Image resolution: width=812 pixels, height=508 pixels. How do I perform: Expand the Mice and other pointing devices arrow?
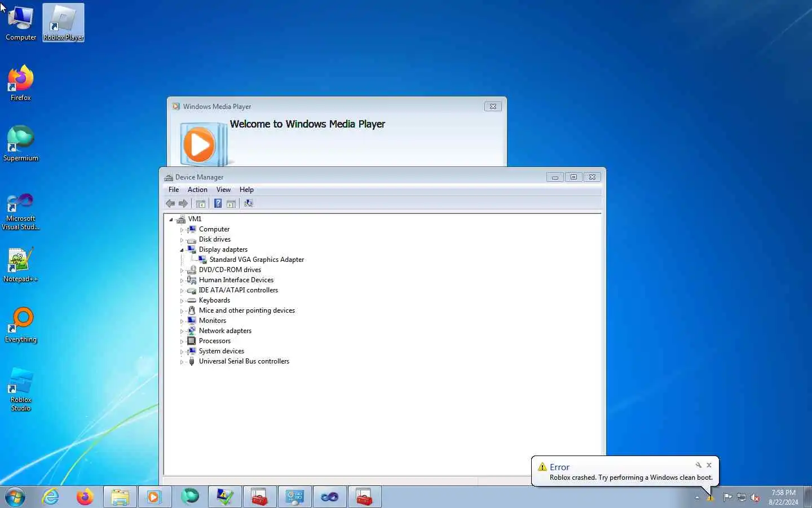pos(182,311)
